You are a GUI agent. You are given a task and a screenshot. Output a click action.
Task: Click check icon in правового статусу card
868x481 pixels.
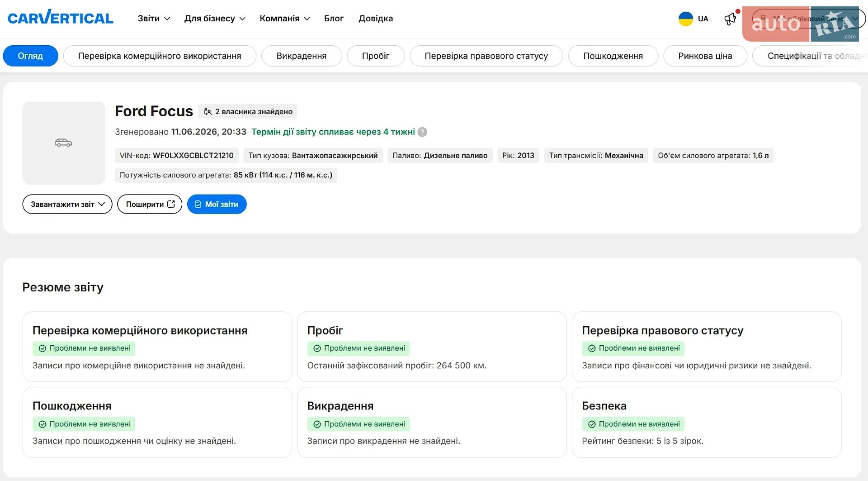[592, 348]
